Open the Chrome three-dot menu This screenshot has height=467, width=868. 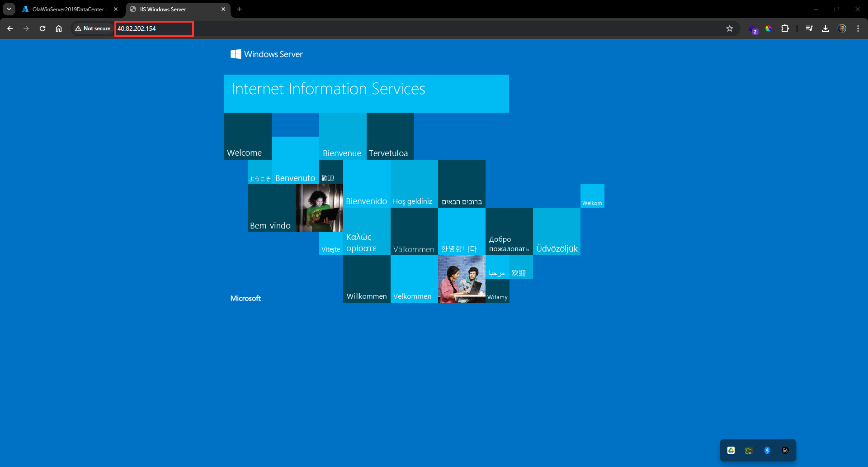pyautogui.click(x=858, y=29)
